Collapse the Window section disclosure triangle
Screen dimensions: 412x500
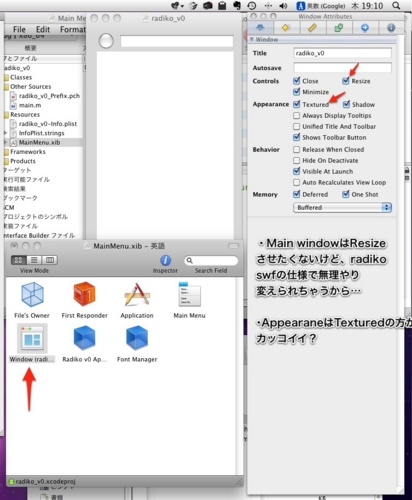pos(252,39)
